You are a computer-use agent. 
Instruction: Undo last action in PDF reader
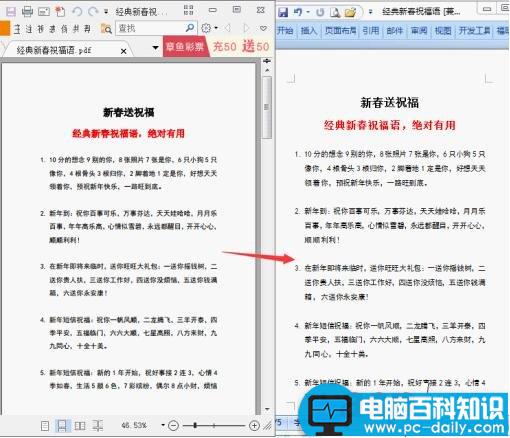(x=77, y=12)
